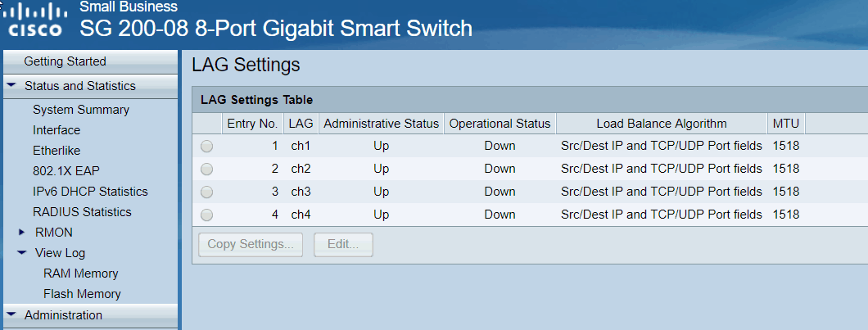868x330 pixels.
Task: Select radio button for LAG ch3
Action: point(206,192)
